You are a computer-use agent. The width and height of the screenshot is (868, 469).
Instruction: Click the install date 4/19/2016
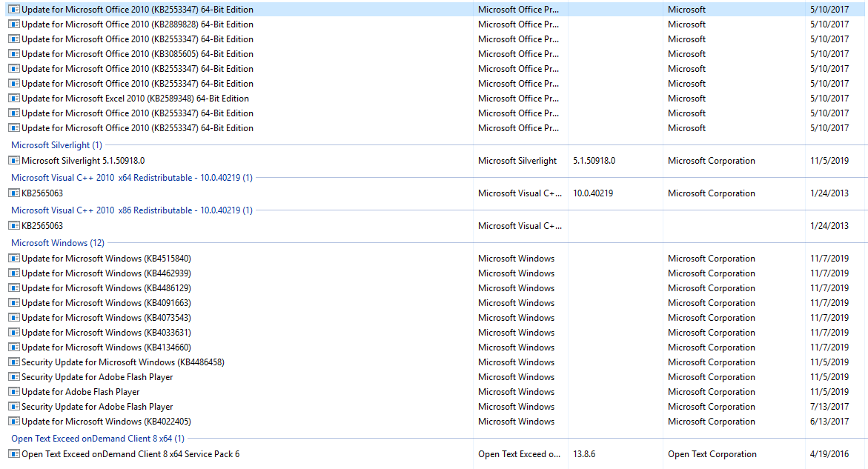point(829,454)
